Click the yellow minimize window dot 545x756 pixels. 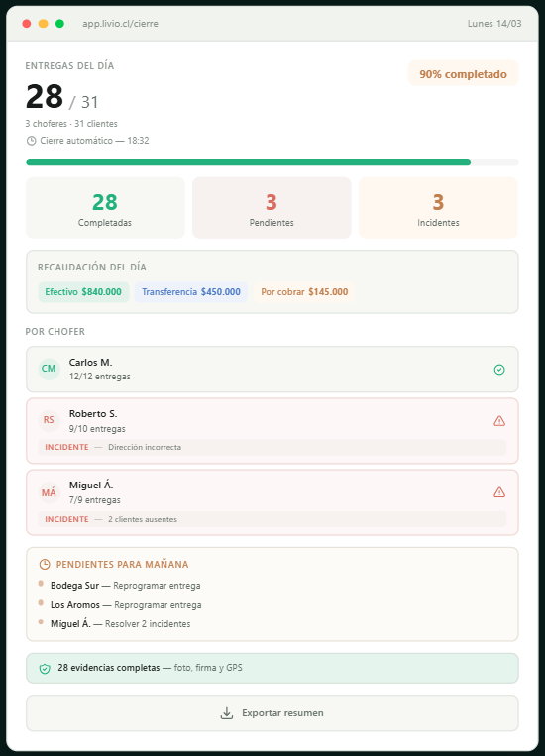click(x=43, y=24)
